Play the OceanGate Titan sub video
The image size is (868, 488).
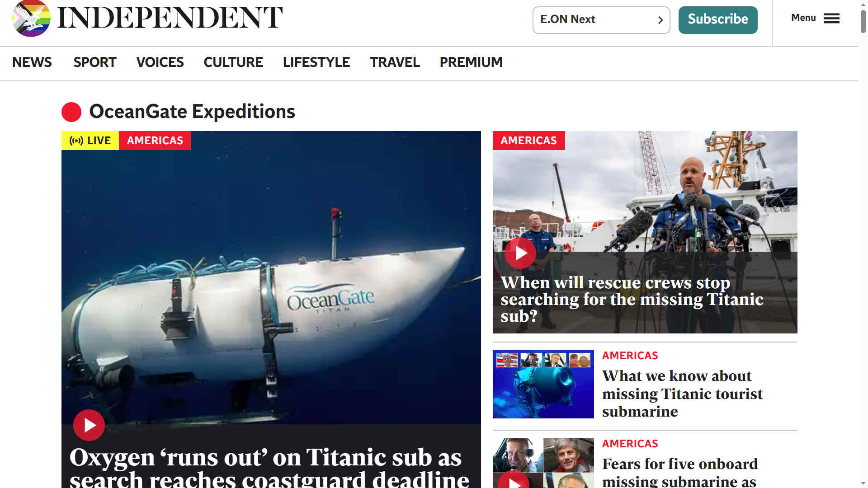tap(89, 425)
